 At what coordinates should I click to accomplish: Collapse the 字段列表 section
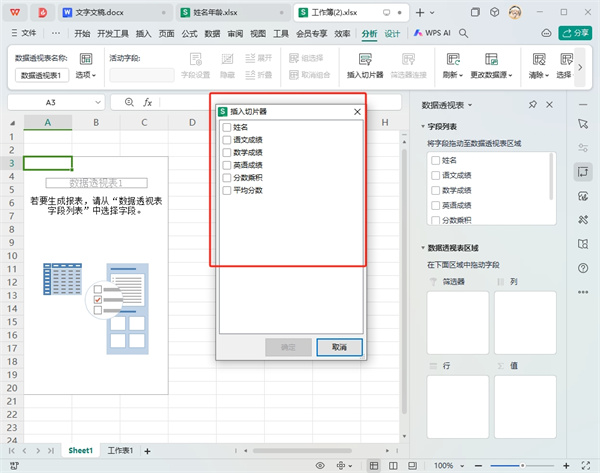click(x=423, y=126)
